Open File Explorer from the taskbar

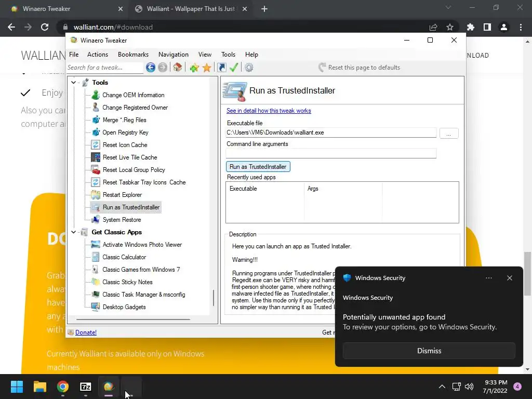pos(40,387)
